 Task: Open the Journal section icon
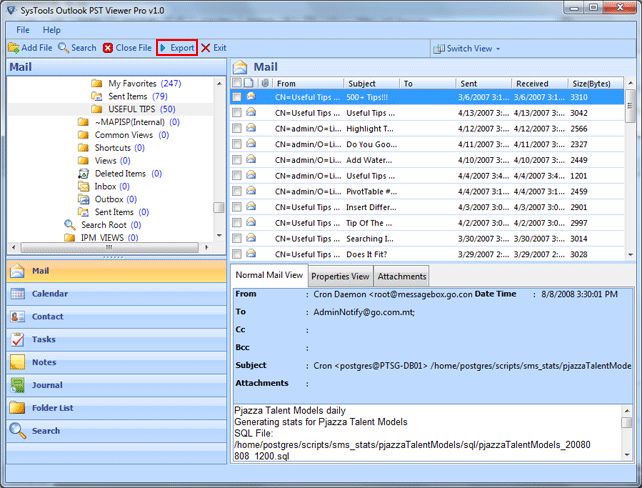coord(17,385)
